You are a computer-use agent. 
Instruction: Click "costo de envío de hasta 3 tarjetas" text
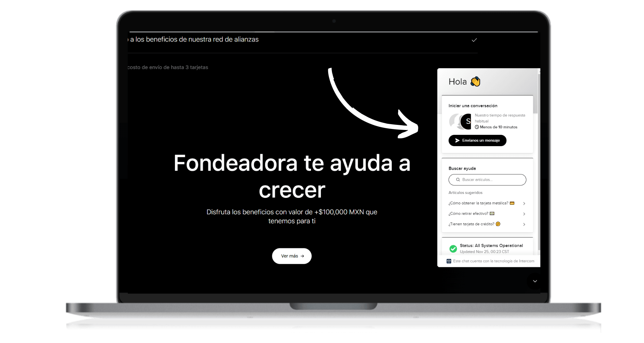[x=168, y=67]
